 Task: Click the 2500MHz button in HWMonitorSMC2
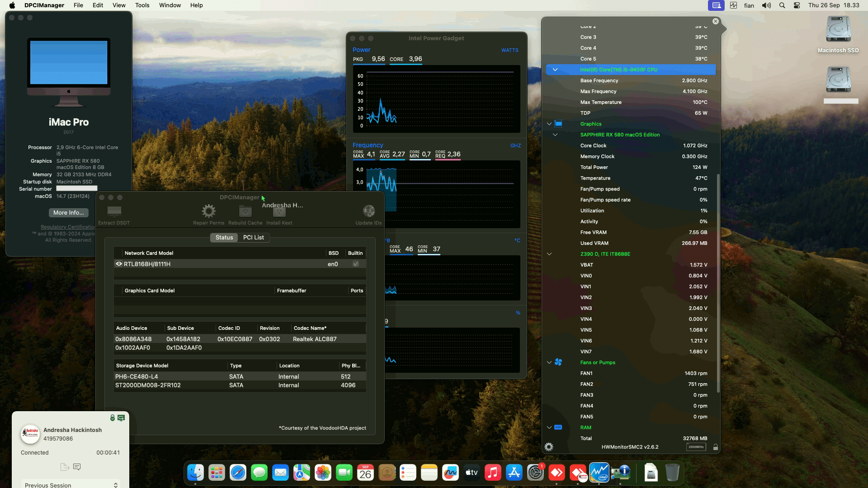click(696, 447)
